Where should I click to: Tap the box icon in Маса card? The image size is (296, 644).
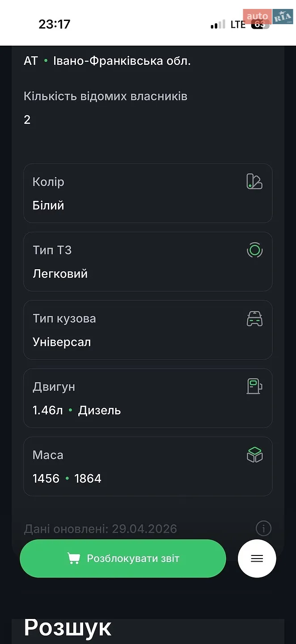[x=254, y=455]
